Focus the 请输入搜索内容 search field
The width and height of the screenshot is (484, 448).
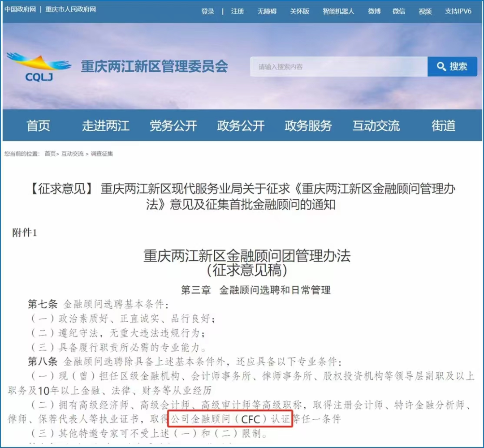point(338,67)
